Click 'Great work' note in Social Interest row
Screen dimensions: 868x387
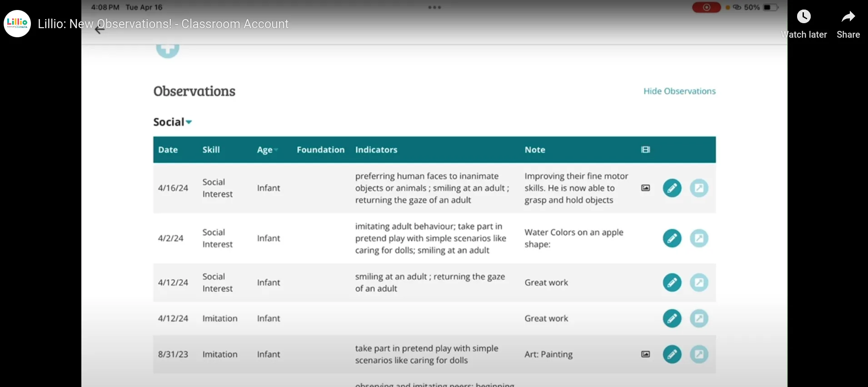pos(546,283)
